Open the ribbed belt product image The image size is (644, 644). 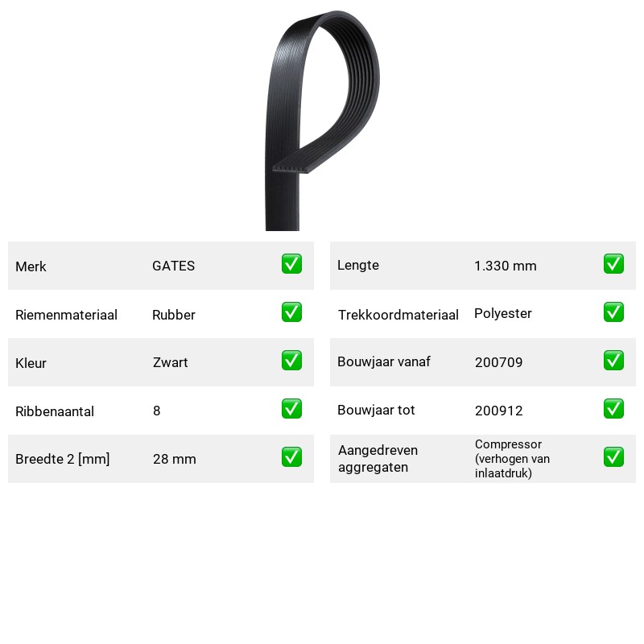pos(323,120)
